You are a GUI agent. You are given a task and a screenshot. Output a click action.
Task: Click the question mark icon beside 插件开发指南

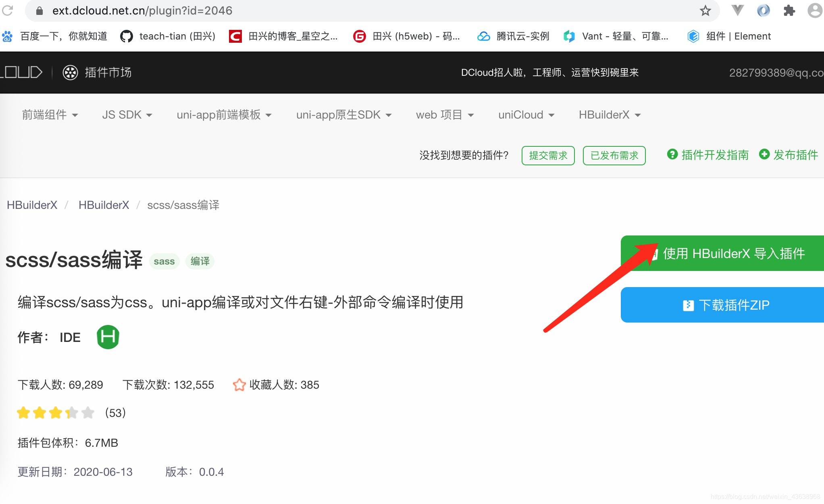(672, 154)
